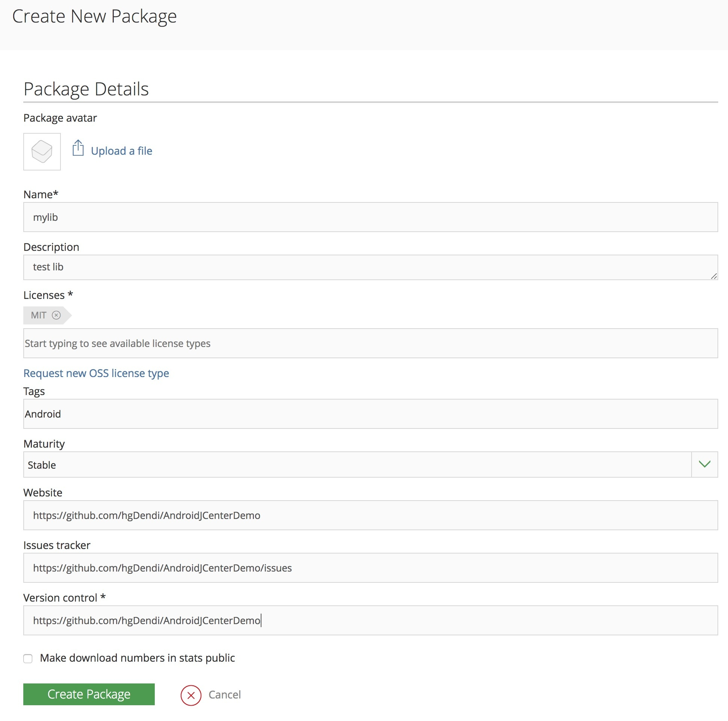Click the Issues tracker URL field
The image size is (728, 721).
tap(370, 568)
